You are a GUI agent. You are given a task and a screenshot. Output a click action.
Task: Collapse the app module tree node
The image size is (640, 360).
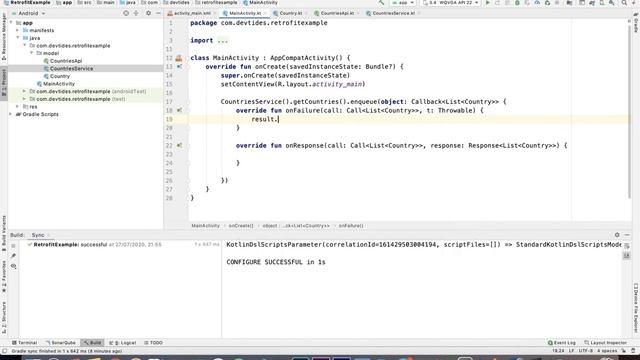click(x=11, y=23)
